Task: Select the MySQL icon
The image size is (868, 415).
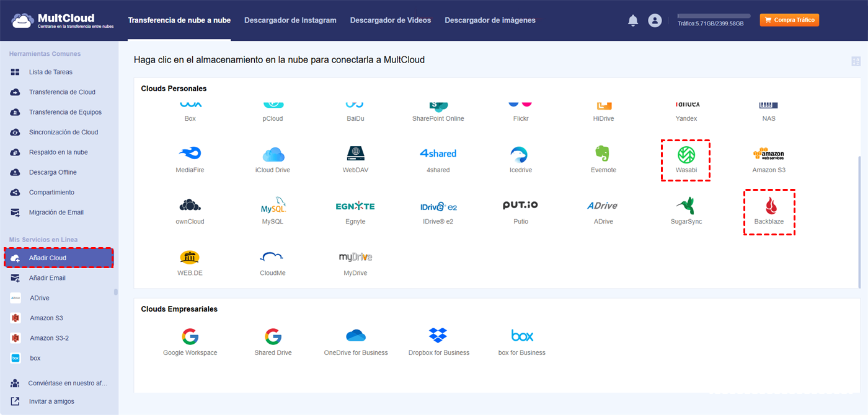Action: coord(273,205)
